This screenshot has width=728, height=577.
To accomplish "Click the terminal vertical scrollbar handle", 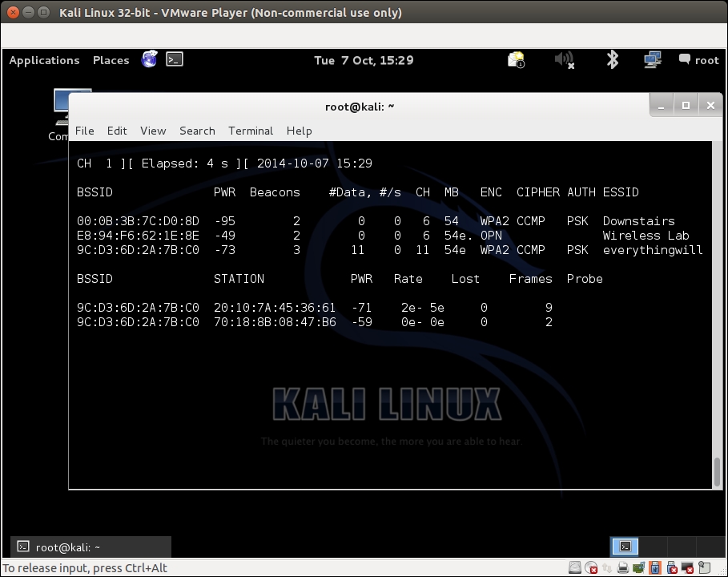I will pyautogui.click(x=717, y=471).
